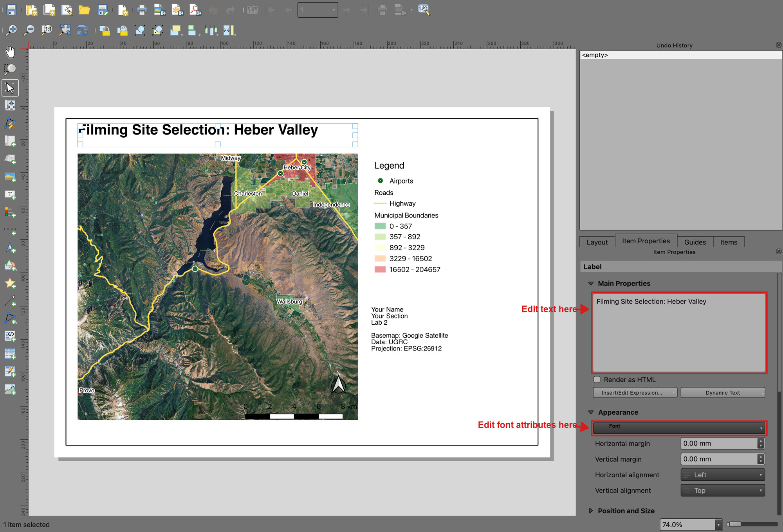Select the Add Picture tool
Viewport: 783px width, 532px height.
[x=10, y=177]
